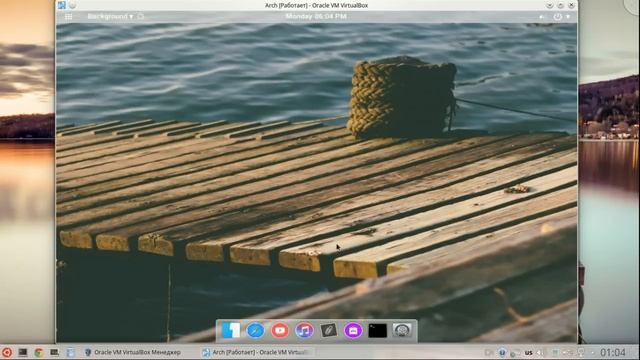Viewport: 640px width, 360px height.
Task: Open the applications grid in guest top bar
Action: pos(69,17)
